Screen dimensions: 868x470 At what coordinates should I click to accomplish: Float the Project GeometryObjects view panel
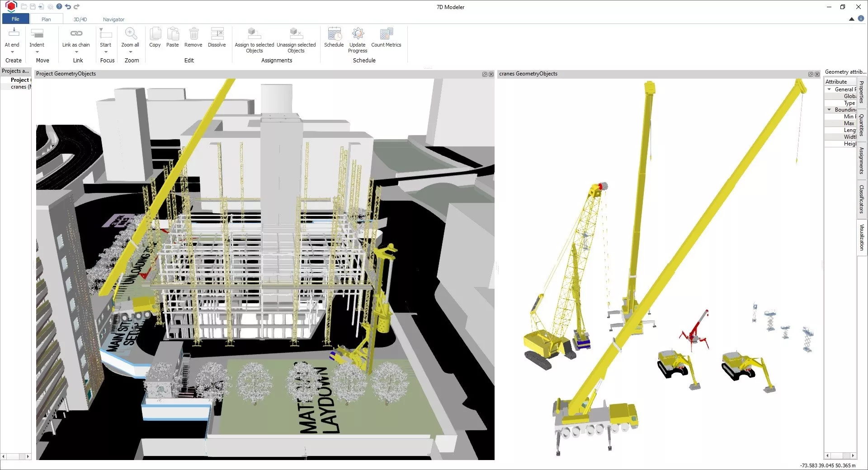[485, 74]
